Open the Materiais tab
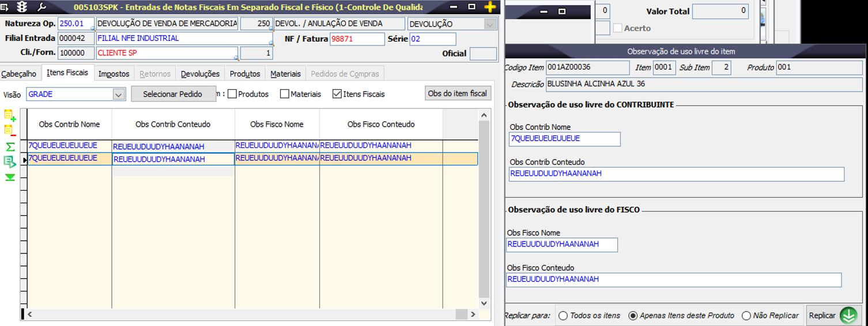This screenshot has width=868, height=326. point(285,74)
